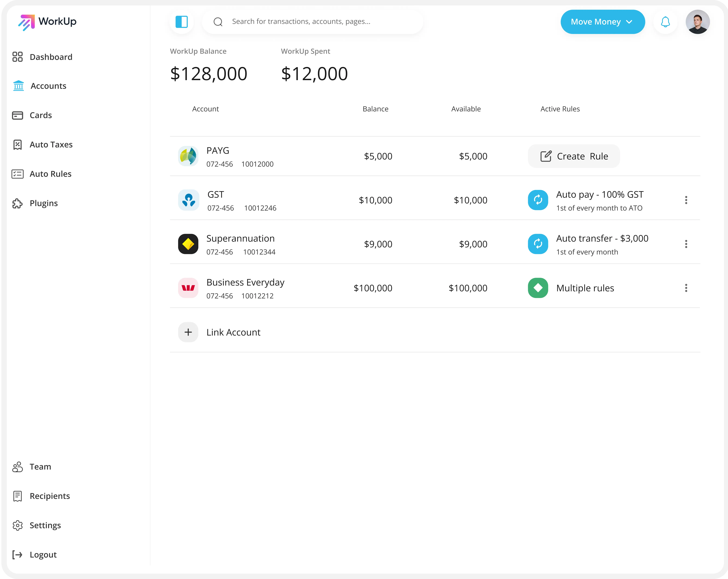Open the Move Money dropdown
The width and height of the screenshot is (728, 579).
603,22
